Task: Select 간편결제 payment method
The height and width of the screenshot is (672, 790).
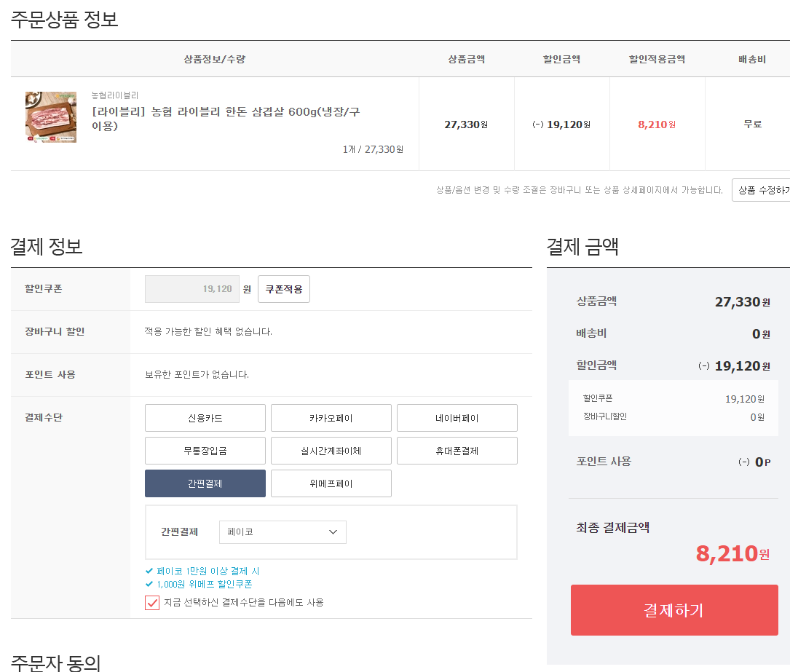Action: (x=205, y=483)
